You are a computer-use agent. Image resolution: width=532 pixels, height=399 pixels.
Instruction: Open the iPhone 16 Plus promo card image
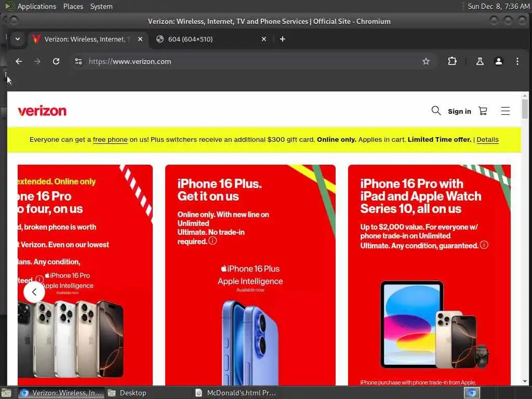click(x=250, y=343)
